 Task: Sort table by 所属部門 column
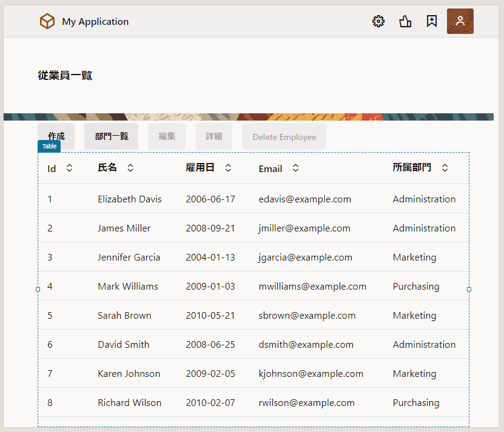(x=445, y=168)
